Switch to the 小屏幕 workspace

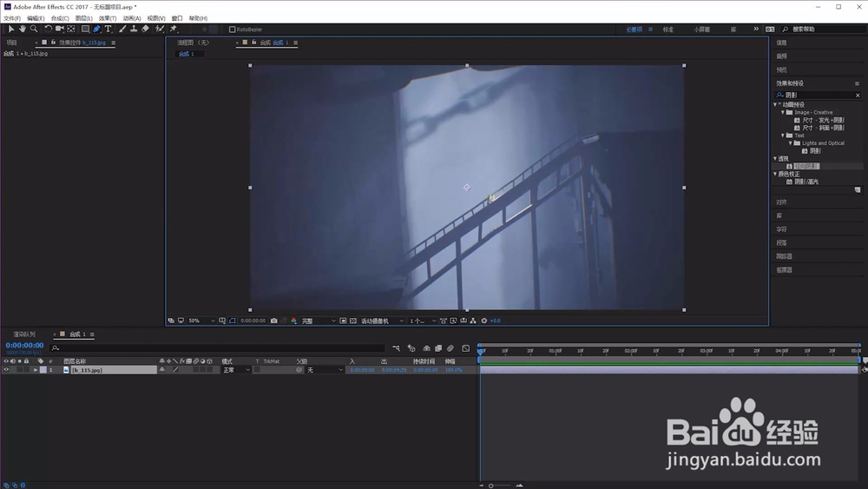(x=702, y=30)
